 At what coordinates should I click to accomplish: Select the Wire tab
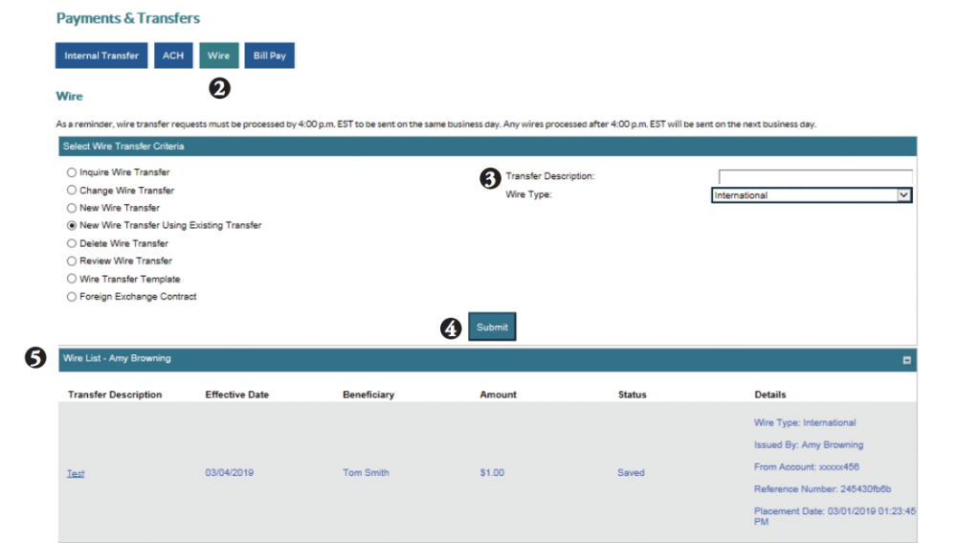coord(218,56)
